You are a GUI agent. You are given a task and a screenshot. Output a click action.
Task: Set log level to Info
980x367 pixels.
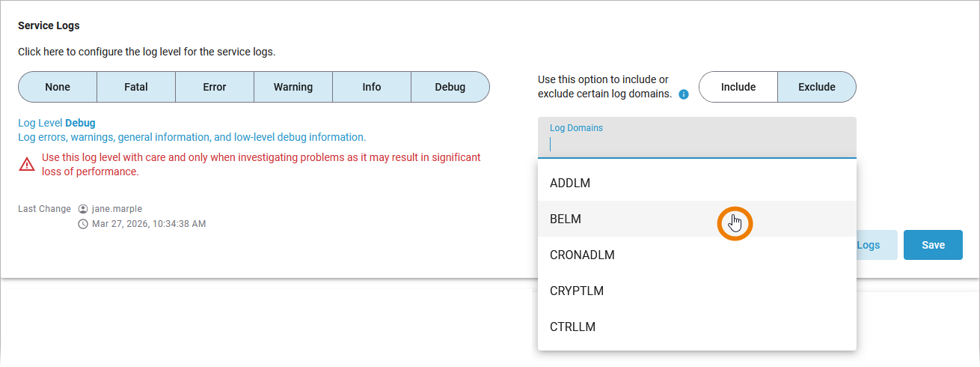click(372, 87)
